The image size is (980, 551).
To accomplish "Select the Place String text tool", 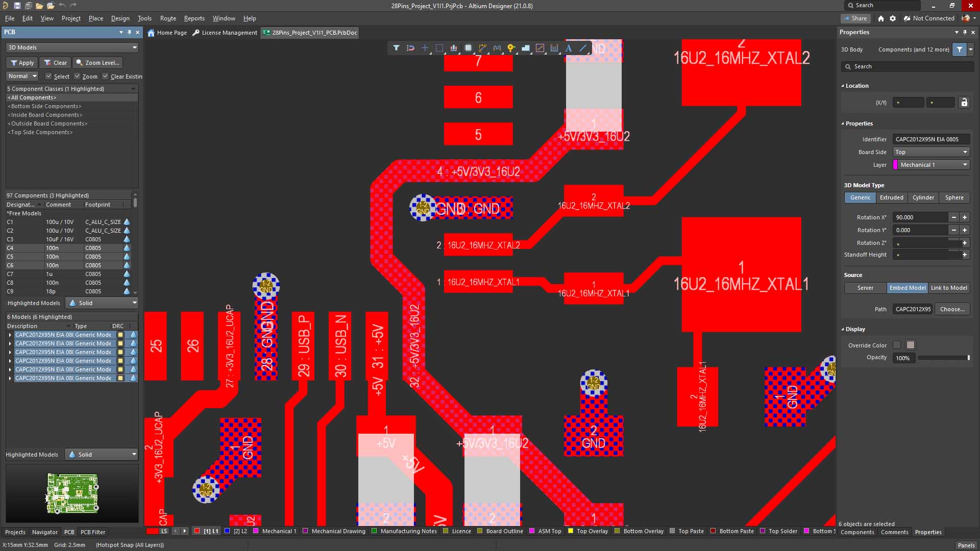I will pyautogui.click(x=569, y=48).
